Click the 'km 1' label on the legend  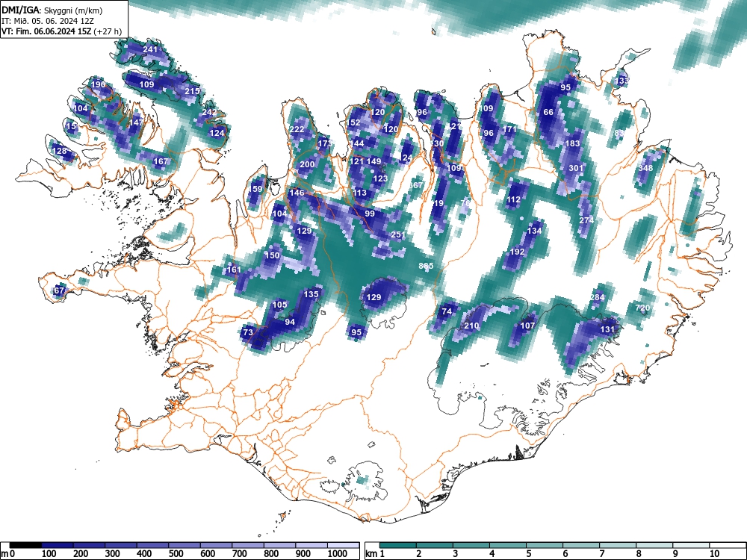point(375,553)
